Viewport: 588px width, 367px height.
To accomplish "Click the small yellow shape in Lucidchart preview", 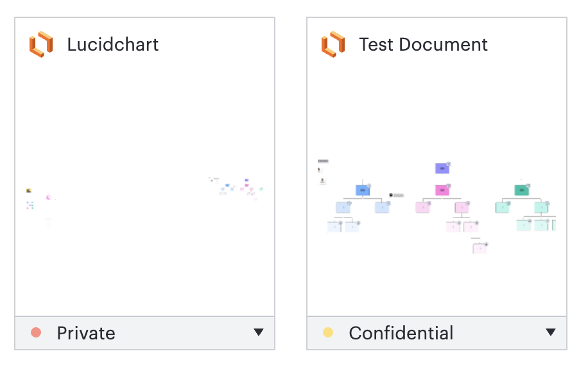I will (28, 191).
